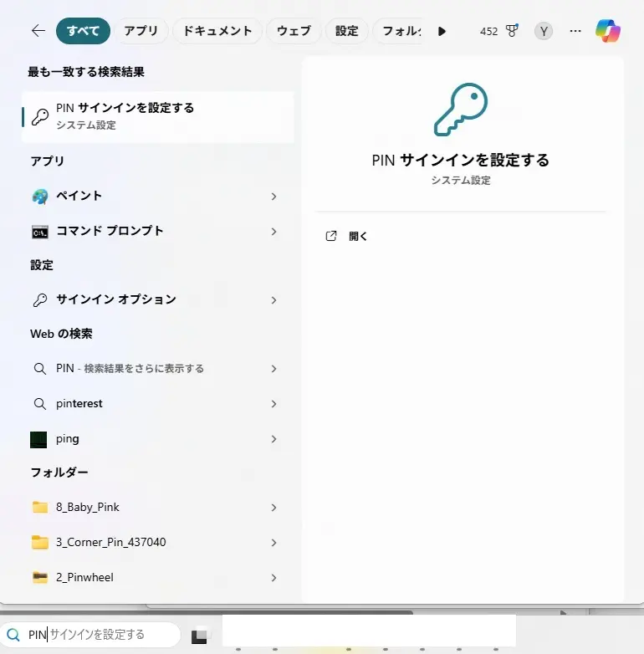Viewport: 644px width, 654px height.
Task: Click the PIN サインインを設定する preview title
Action: (461, 161)
